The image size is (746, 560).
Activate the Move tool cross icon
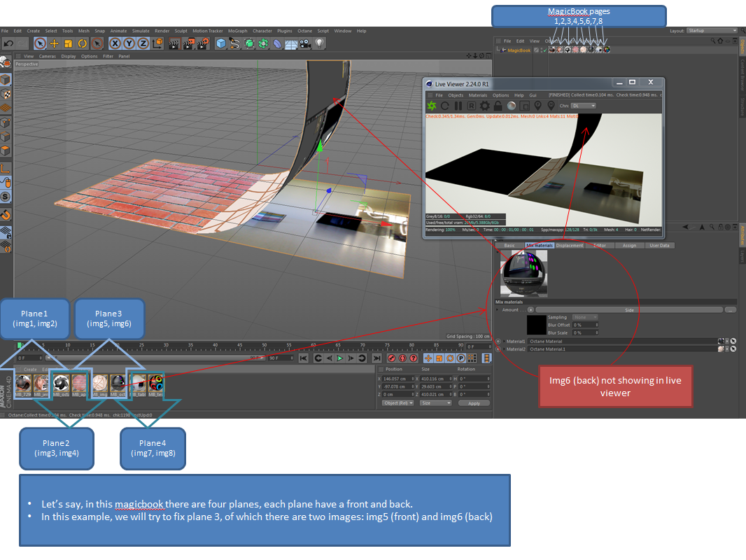[55, 44]
